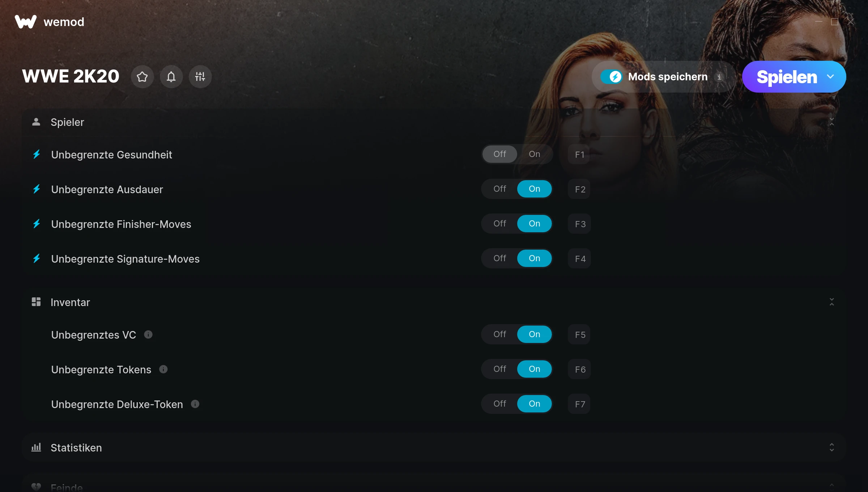
Task: Show info for Mods speichern
Action: click(719, 77)
